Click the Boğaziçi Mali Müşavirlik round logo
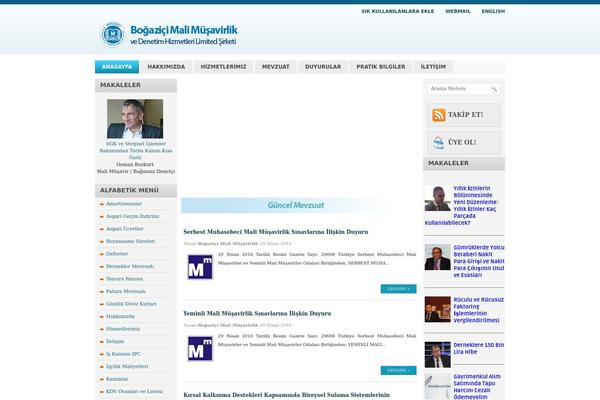Viewport: 600px width, 400px height. (x=112, y=34)
